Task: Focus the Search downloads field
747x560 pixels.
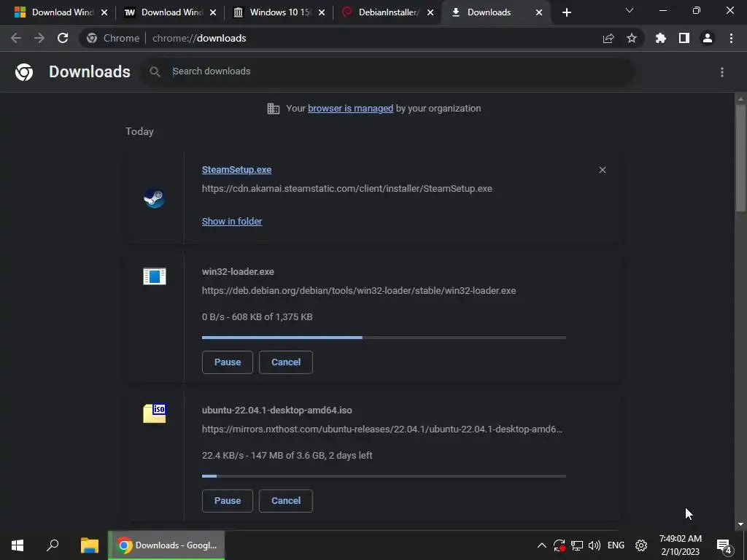Action: pyautogui.click(x=387, y=71)
